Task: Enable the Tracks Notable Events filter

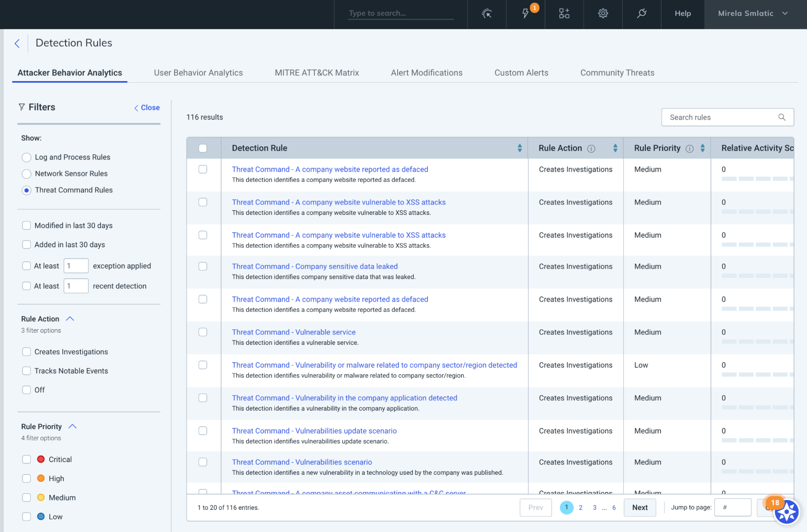Action: [27, 371]
